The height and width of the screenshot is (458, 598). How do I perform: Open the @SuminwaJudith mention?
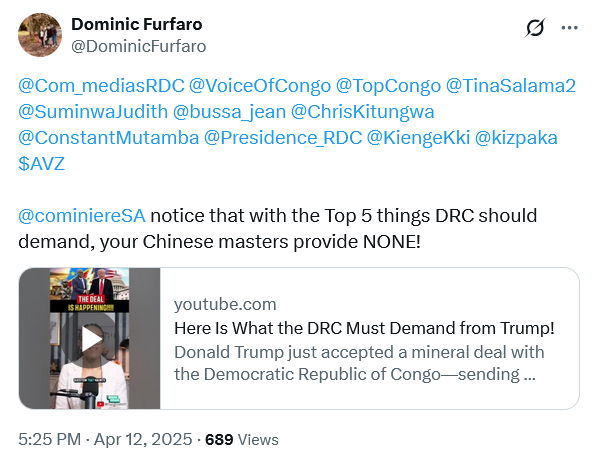[93, 112]
